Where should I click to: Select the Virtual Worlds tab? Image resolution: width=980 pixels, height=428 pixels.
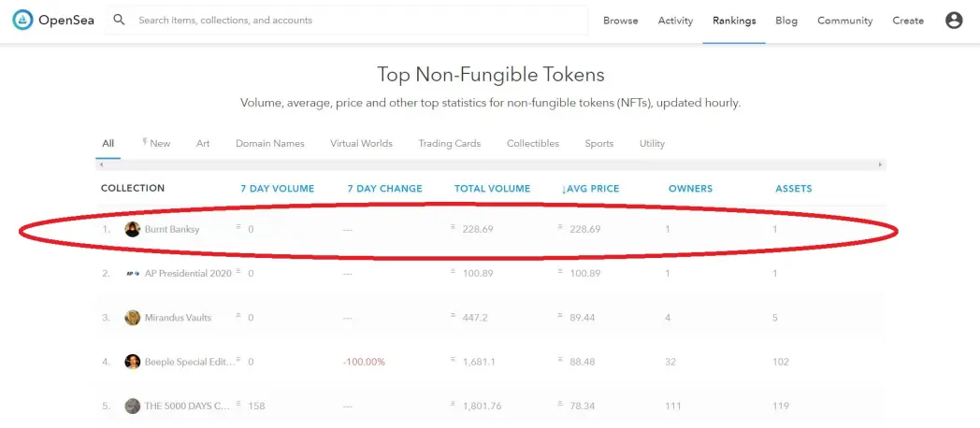(x=361, y=143)
